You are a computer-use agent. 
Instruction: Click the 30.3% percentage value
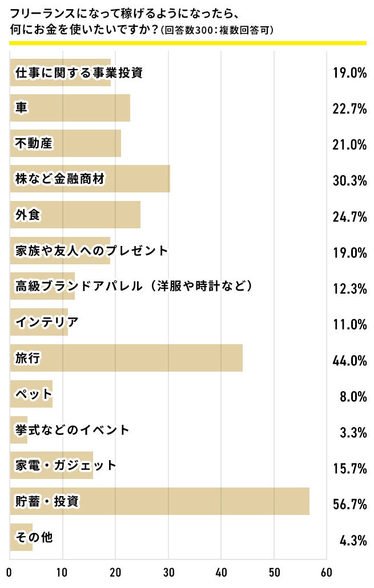349,180
